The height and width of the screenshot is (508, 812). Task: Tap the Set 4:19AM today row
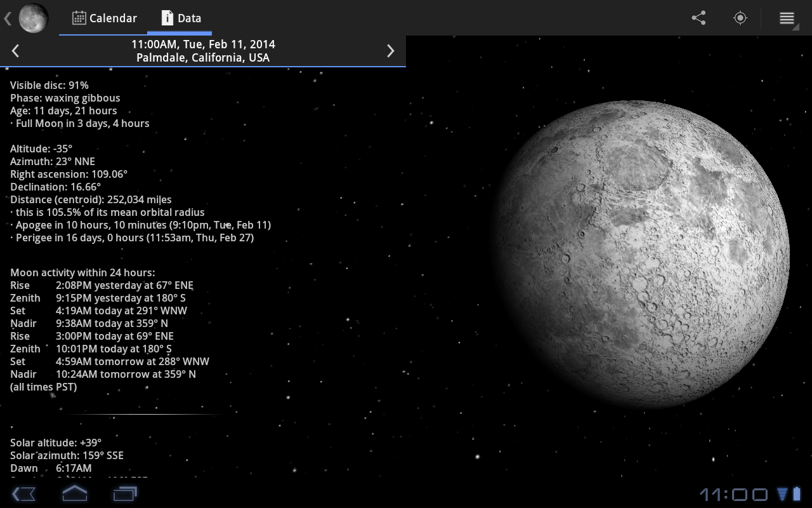point(99,311)
